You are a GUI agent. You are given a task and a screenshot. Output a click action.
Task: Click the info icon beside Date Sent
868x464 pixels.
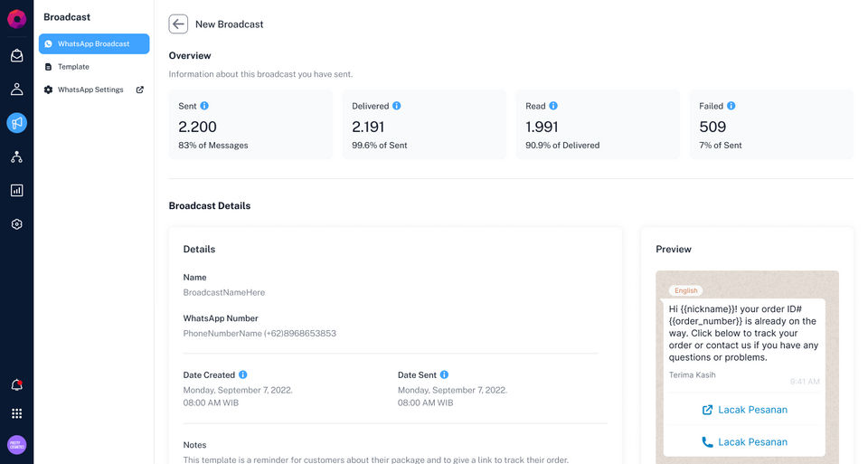click(x=444, y=374)
